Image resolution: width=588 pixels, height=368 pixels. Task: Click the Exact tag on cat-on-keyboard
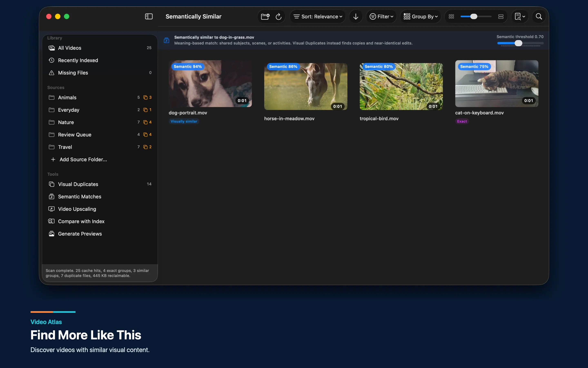[462, 121]
